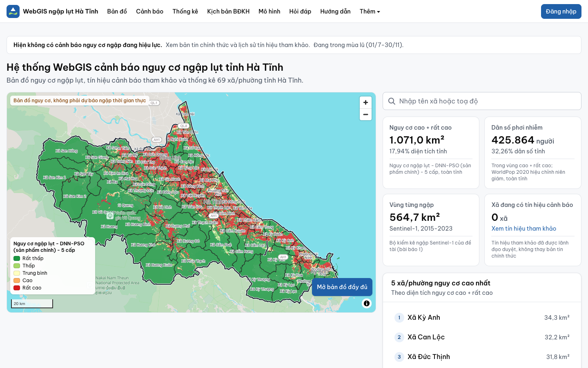
Task: Click the Trung bình yellow legend swatch
Action: (17, 273)
